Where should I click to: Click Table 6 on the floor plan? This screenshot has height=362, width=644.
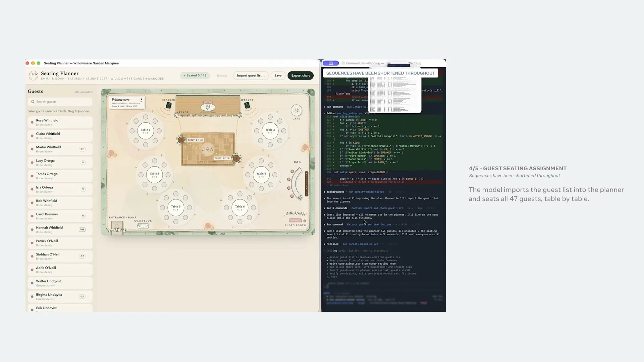click(x=240, y=207)
